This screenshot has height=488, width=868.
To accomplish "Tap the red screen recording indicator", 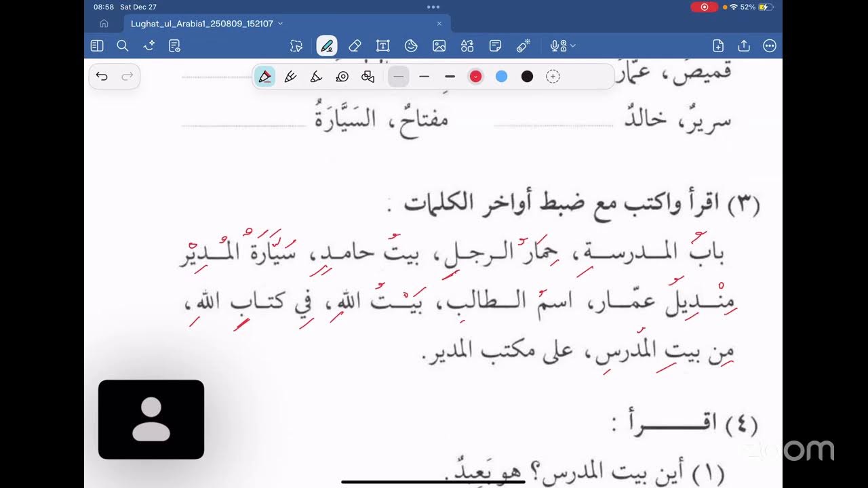I will (704, 7).
